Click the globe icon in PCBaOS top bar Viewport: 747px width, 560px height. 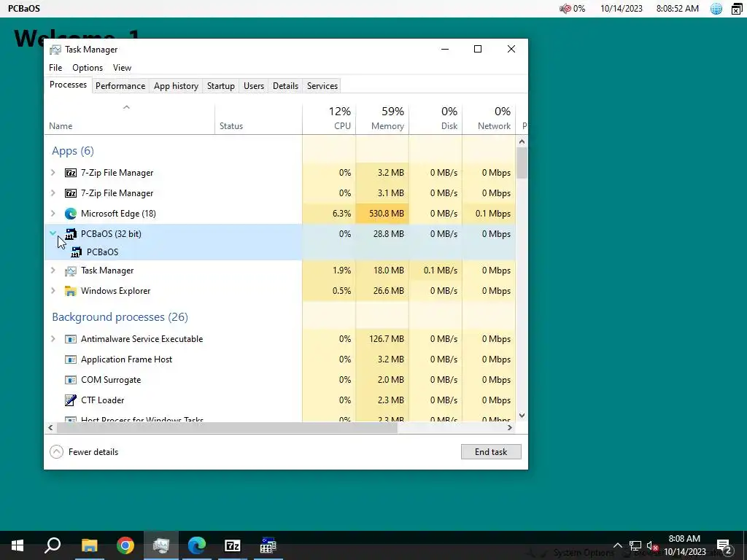pyautogui.click(x=716, y=9)
